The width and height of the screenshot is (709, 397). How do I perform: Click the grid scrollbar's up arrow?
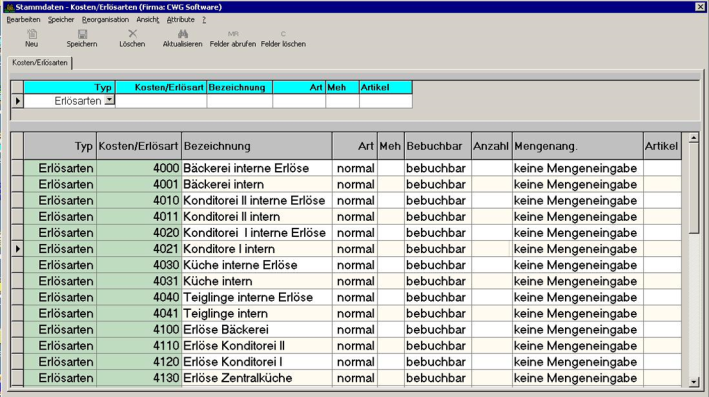[x=694, y=138]
